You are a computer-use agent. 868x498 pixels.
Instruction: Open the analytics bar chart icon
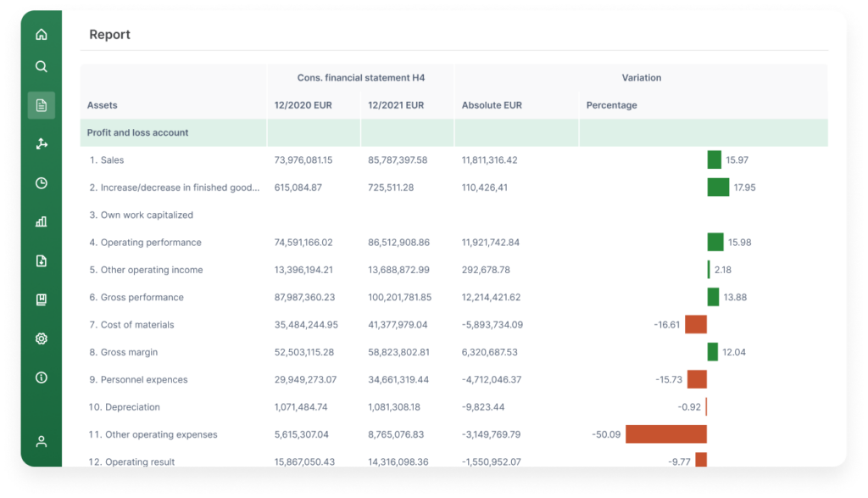tap(41, 221)
